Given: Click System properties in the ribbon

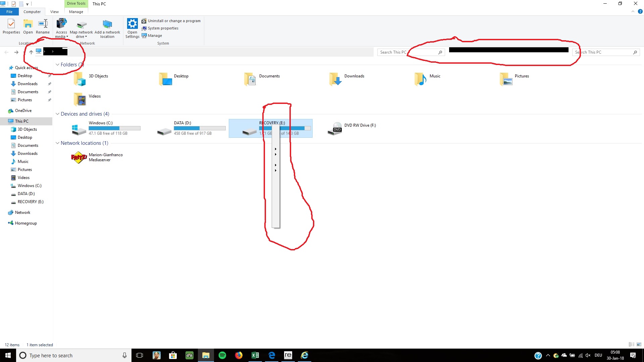Looking at the screenshot, I should [x=160, y=28].
